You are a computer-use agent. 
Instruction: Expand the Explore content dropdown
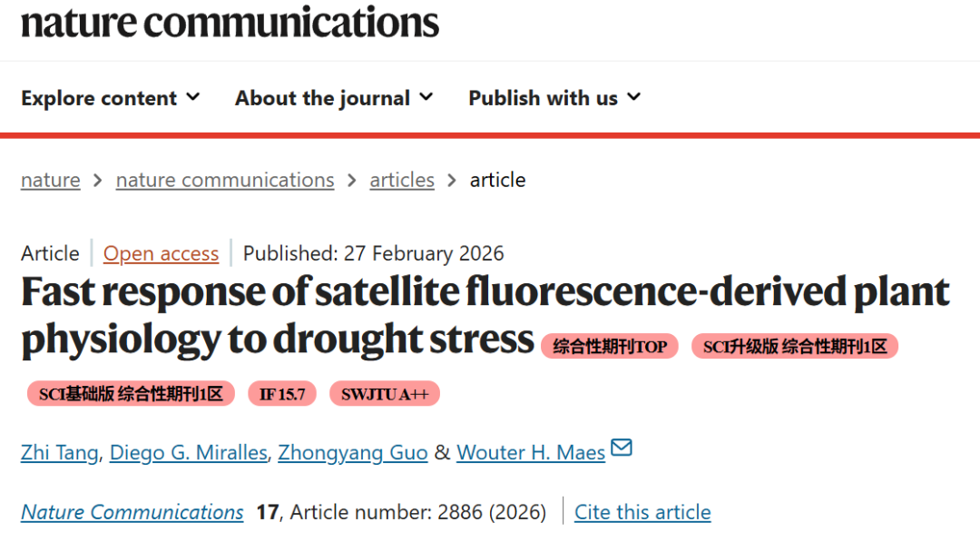(110, 98)
